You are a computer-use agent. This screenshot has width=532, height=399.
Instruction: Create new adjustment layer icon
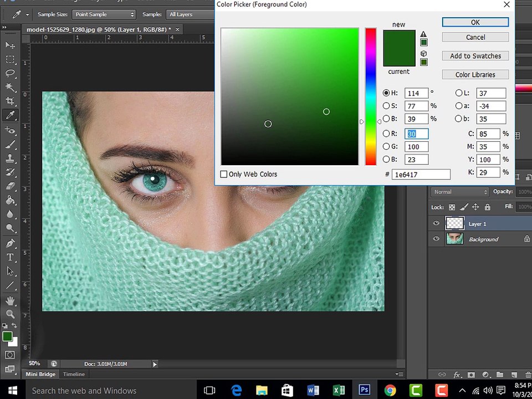(485, 375)
